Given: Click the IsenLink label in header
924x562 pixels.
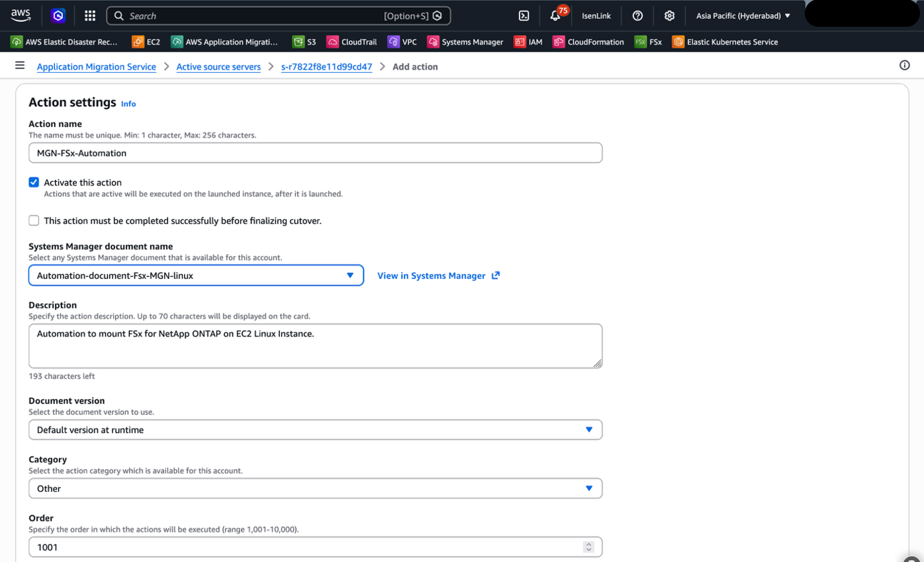Looking at the screenshot, I should (x=596, y=15).
